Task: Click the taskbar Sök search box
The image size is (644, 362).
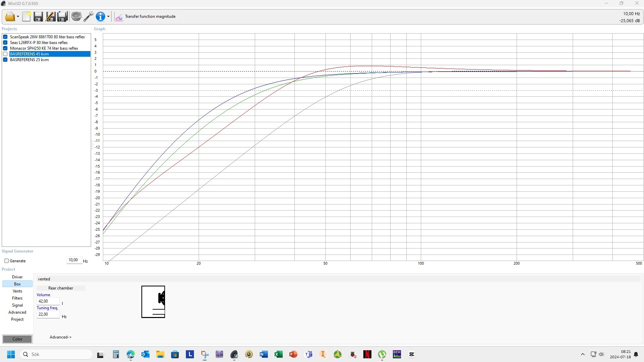Action: point(56,354)
